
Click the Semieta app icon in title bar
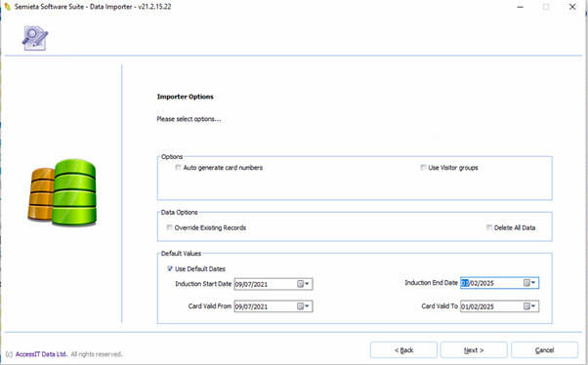point(7,7)
